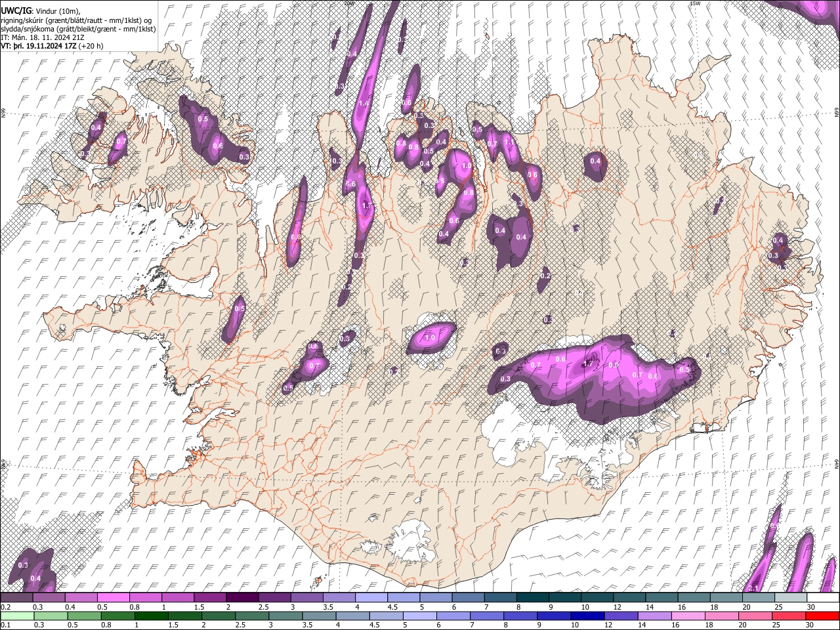Pick upper-row swatch between 14 and 16
840x630 pixels.
(x=661, y=597)
